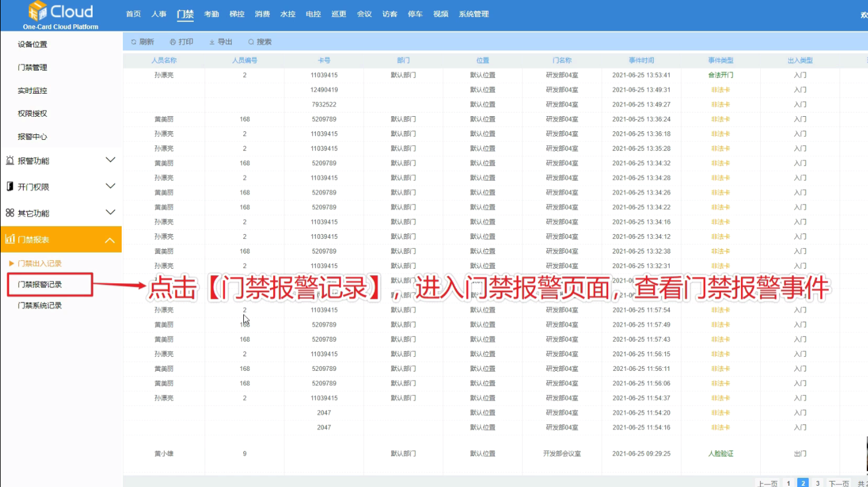Click the 其它功能 grid icon

[10, 213]
